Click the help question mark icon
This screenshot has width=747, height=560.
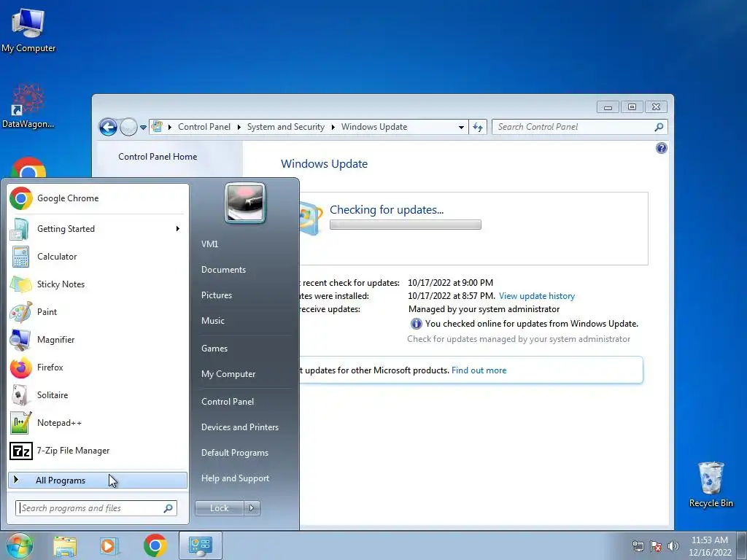(661, 148)
